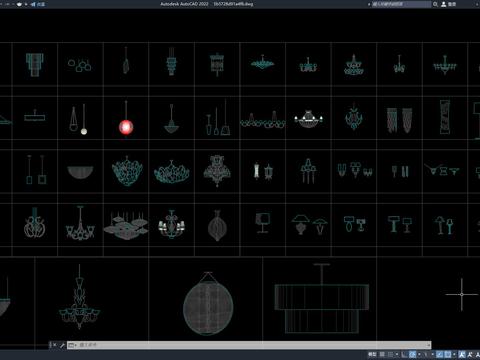Toggle ortho mode icon in the status bar
This screenshot has height=360, width=480.
404,354
